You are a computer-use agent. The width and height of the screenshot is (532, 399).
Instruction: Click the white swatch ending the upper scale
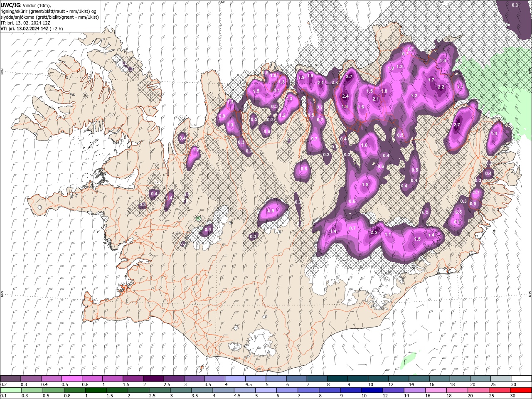coord(522,379)
